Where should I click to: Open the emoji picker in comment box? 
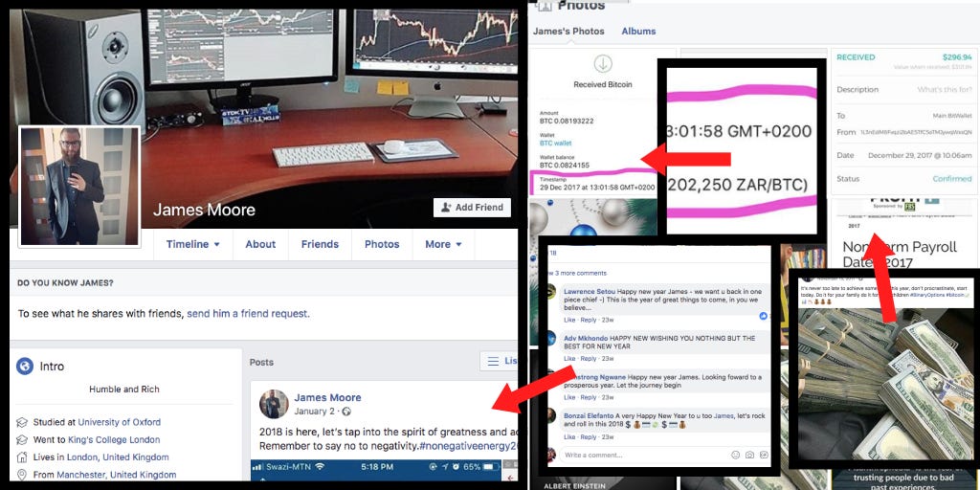point(736,455)
